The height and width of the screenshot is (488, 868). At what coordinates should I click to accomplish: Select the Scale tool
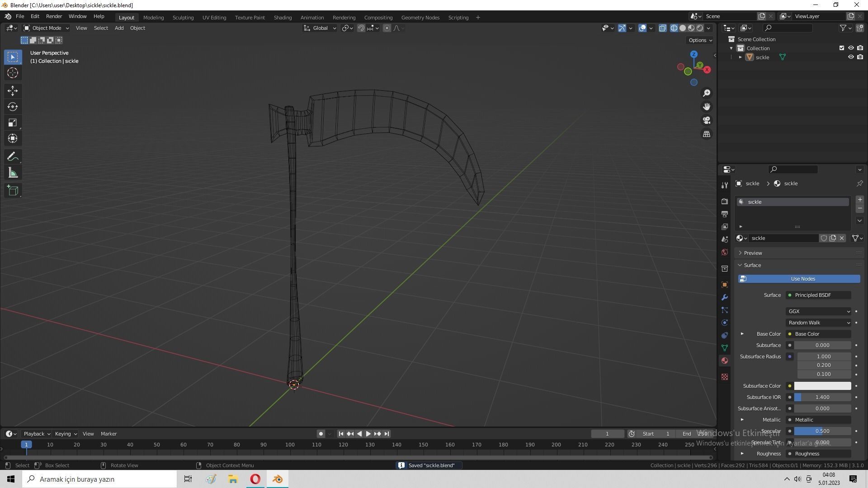click(13, 122)
